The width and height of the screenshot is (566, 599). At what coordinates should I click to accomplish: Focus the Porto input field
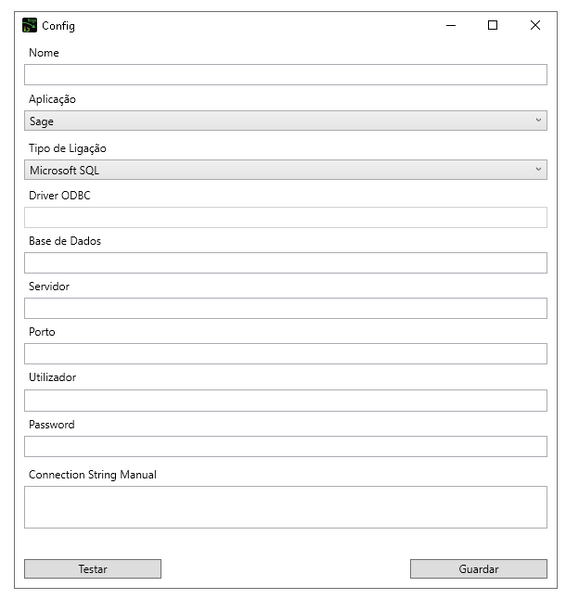285,354
